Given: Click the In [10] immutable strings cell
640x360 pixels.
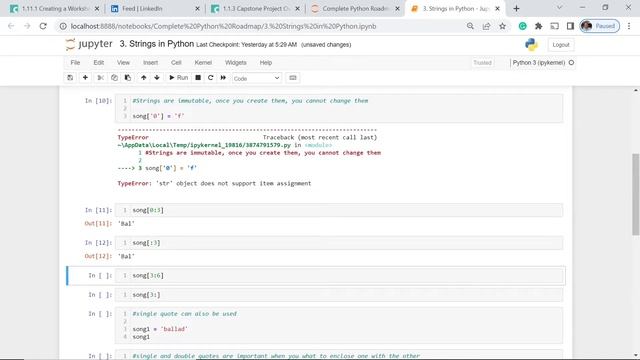Looking at the screenshot, I should click(x=339, y=109).
